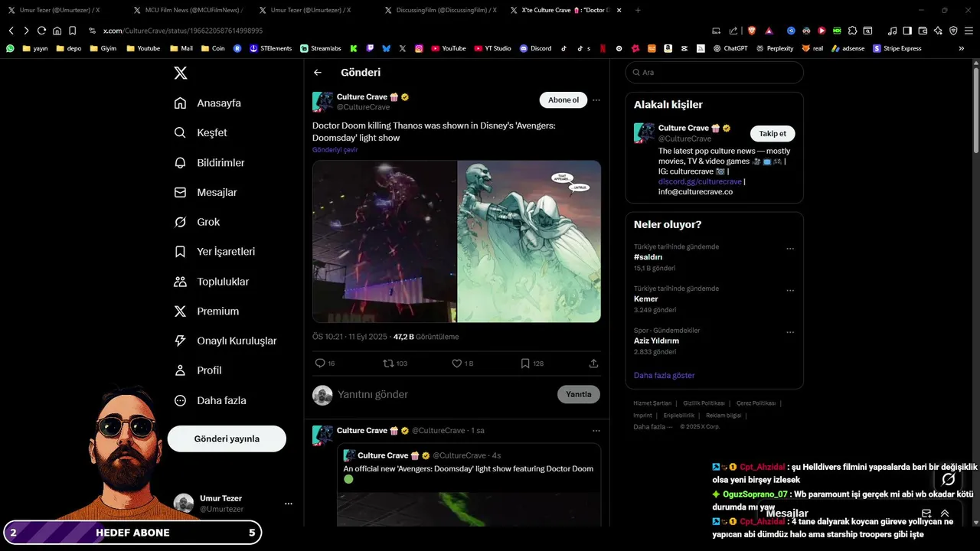The image size is (980, 551).
Task: Open Hizmet Şartları footer link
Action: click(x=652, y=403)
